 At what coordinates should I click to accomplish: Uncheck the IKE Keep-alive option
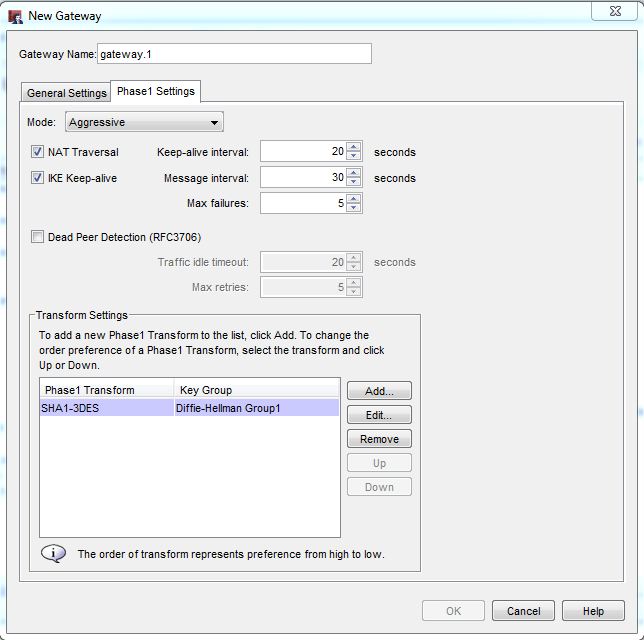tap(38, 178)
